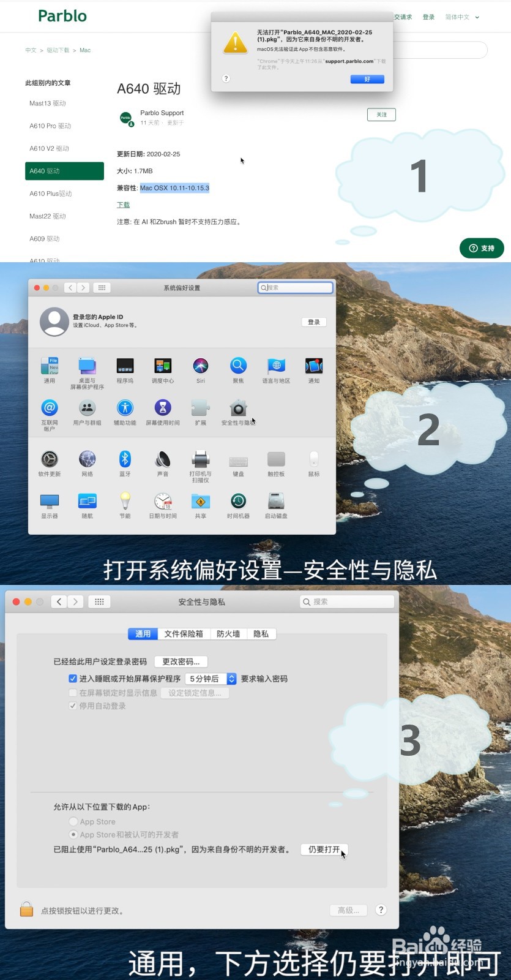The width and height of the screenshot is (511, 980).
Task: Click search field in System Preferences window
Action: (296, 287)
